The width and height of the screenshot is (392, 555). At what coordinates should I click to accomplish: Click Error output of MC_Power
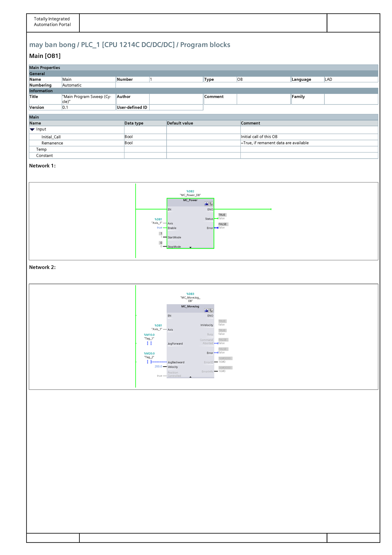pyautogui.click(x=210, y=228)
